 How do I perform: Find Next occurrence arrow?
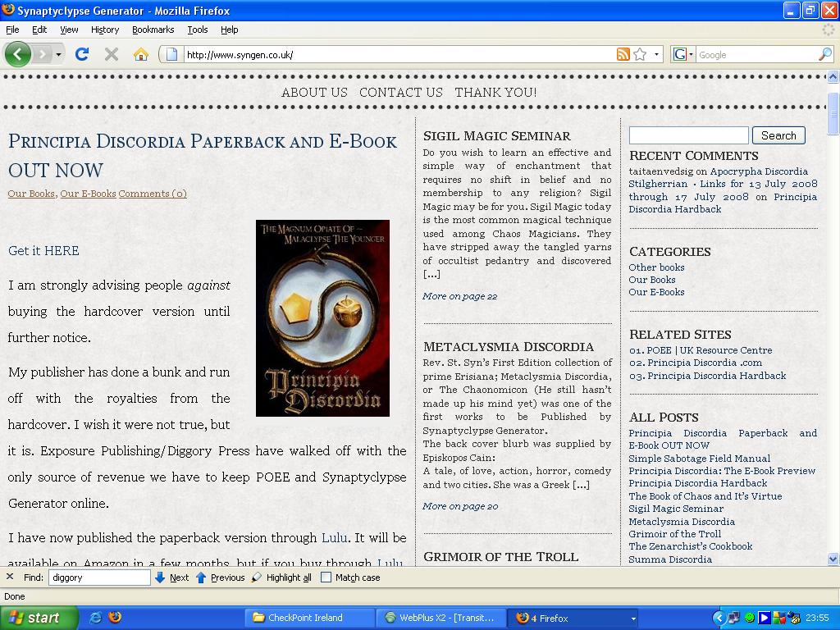pyautogui.click(x=172, y=577)
